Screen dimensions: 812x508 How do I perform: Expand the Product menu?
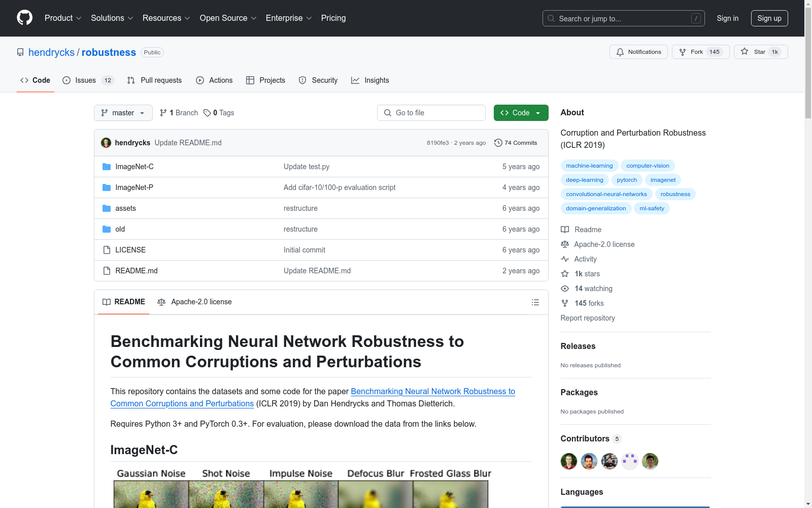pyautogui.click(x=63, y=18)
